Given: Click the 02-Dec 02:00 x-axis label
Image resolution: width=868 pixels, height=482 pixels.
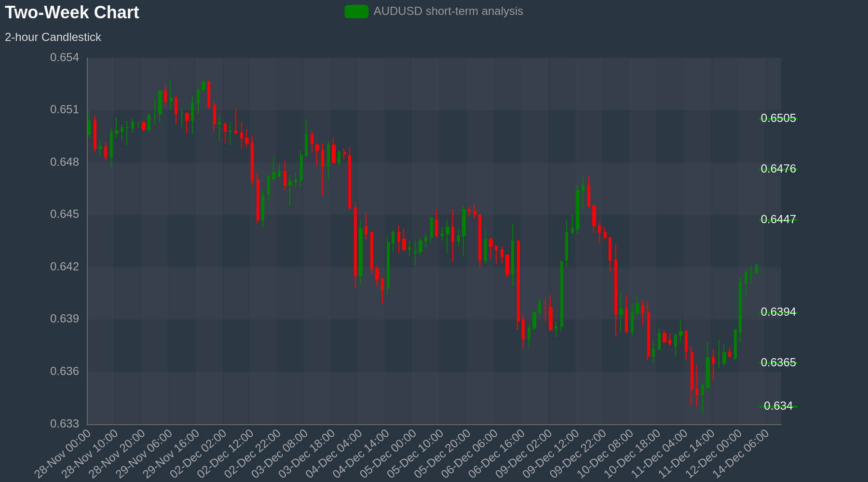Looking at the screenshot, I should pos(198,454).
